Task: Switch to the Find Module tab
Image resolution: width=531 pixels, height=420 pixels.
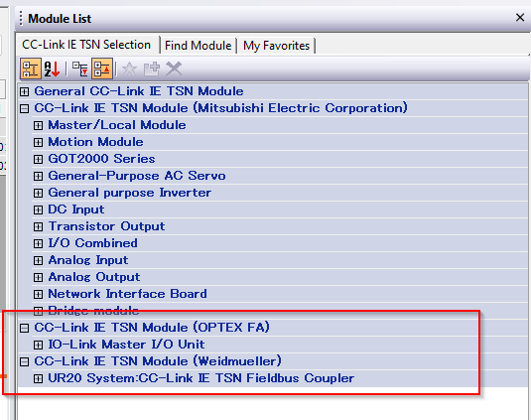Action: point(199,46)
